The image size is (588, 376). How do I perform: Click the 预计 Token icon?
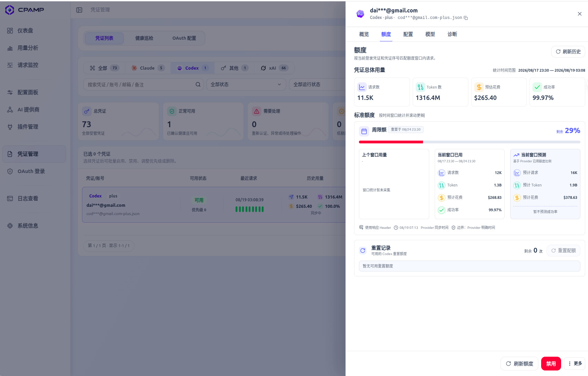click(517, 185)
